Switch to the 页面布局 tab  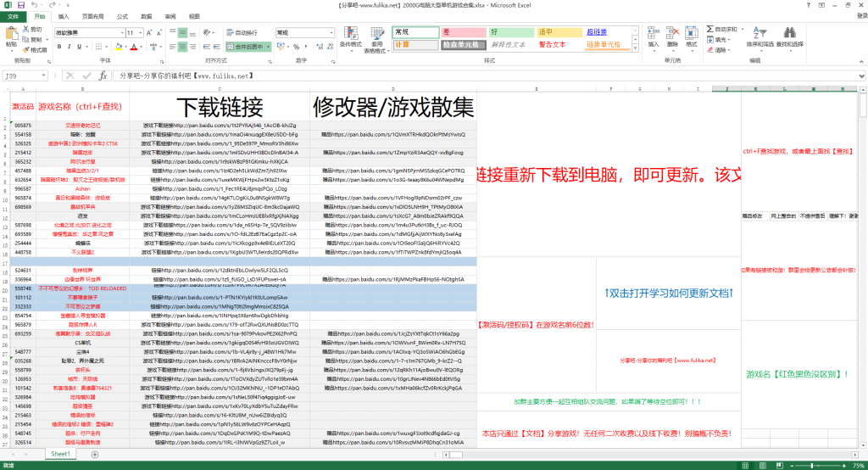tap(92, 17)
